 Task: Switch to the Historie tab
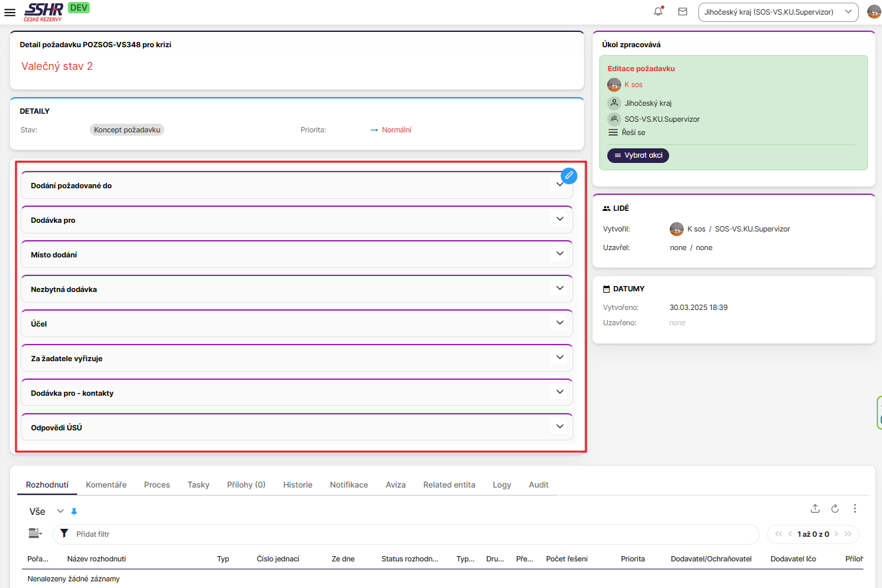297,485
